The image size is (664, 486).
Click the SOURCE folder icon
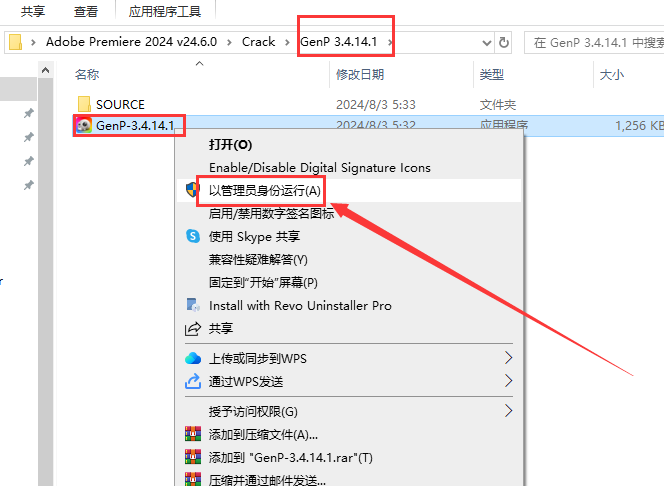[84, 104]
